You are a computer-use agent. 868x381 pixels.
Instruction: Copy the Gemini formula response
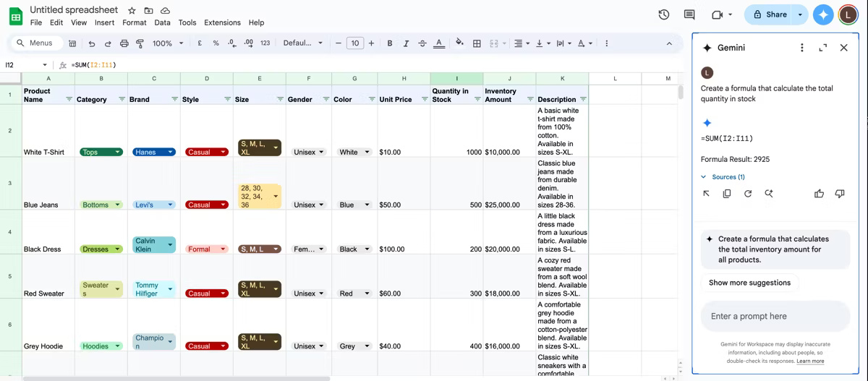pyautogui.click(x=727, y=194)
